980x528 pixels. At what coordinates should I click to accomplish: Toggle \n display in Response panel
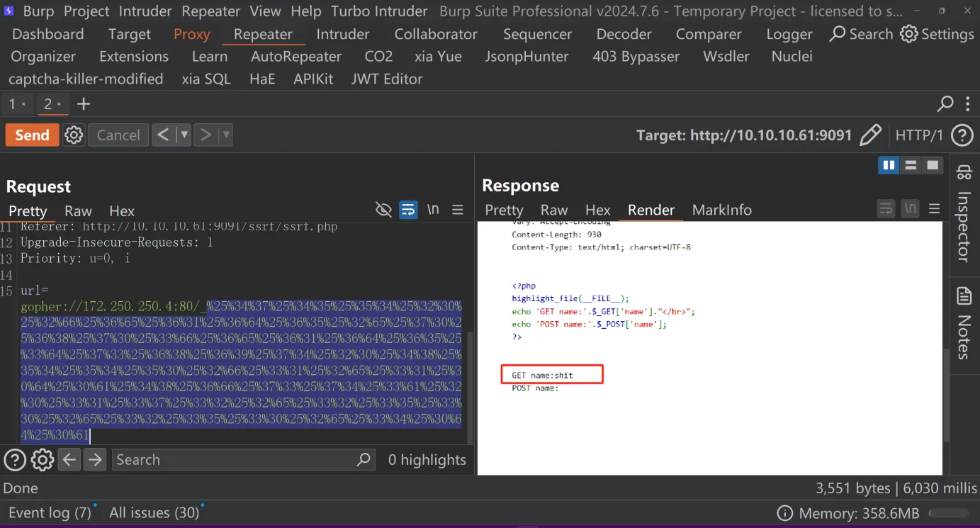click(911, 208)
